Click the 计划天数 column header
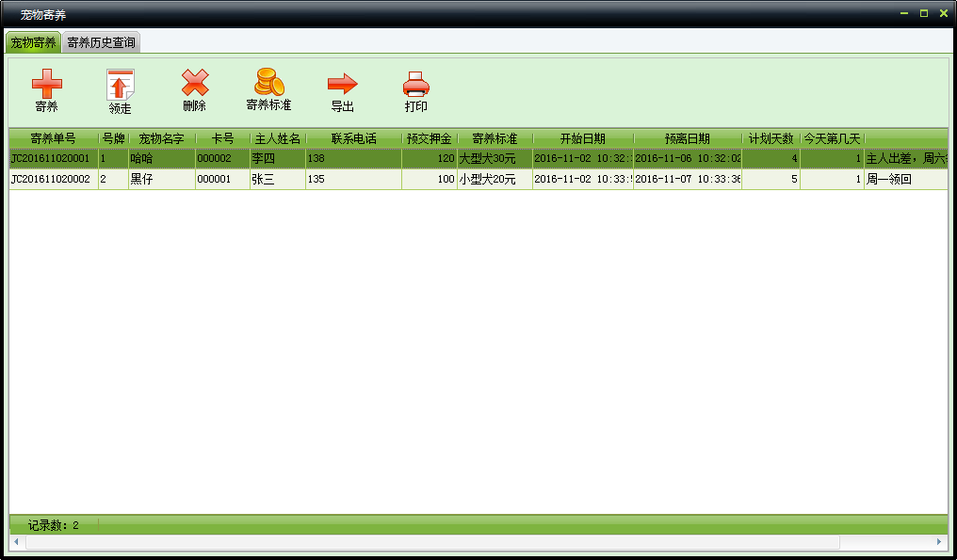 [770, 138]
